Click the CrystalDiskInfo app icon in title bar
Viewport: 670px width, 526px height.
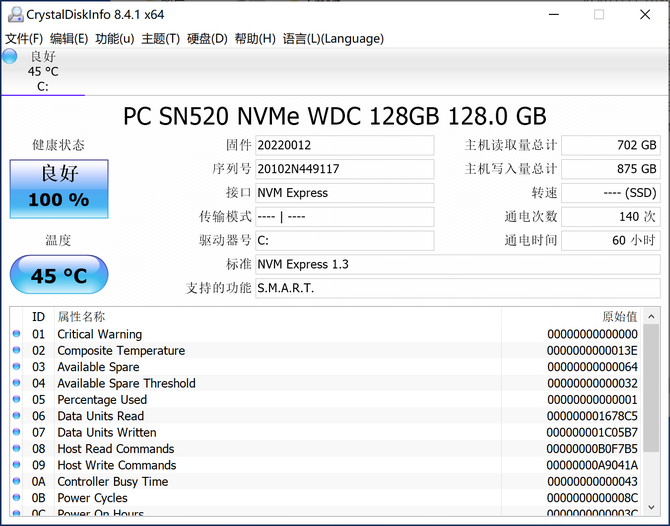pyautogui.click(x=12, y=13)
